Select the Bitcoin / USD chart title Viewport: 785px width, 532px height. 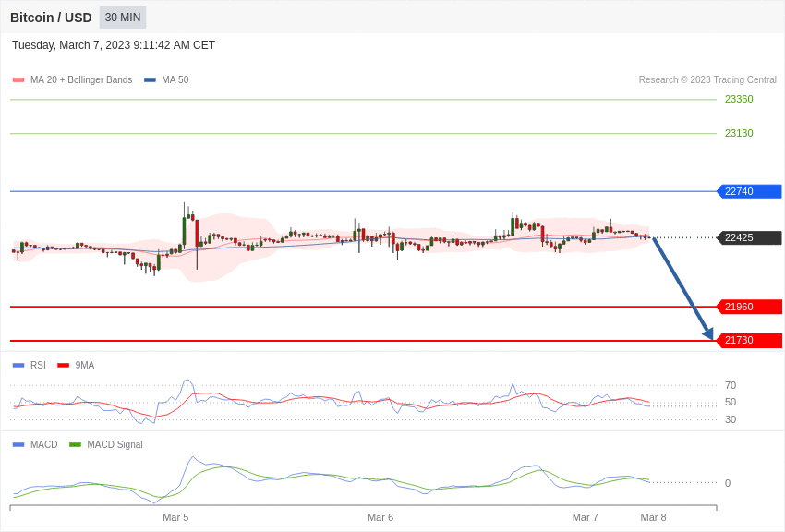click(51, 18)
